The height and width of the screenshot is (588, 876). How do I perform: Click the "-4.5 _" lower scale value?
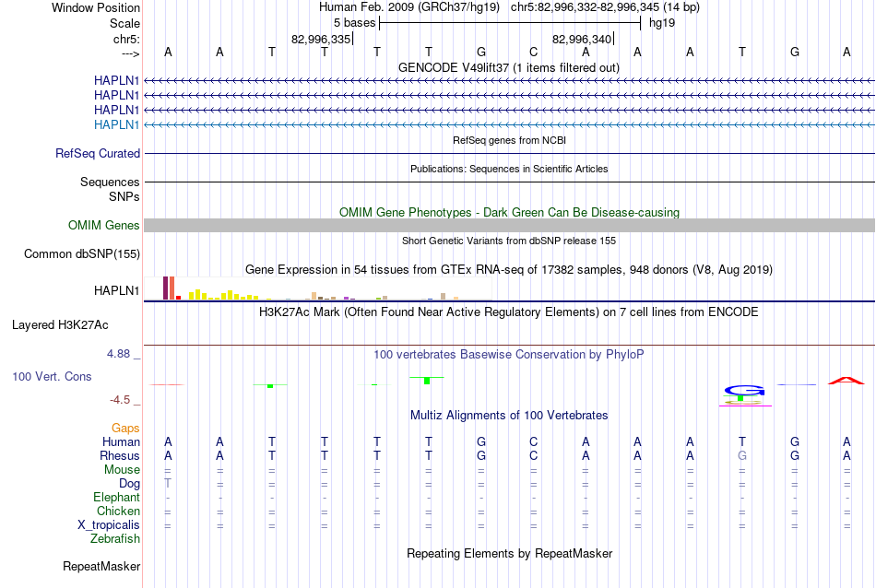click(124, 400)
